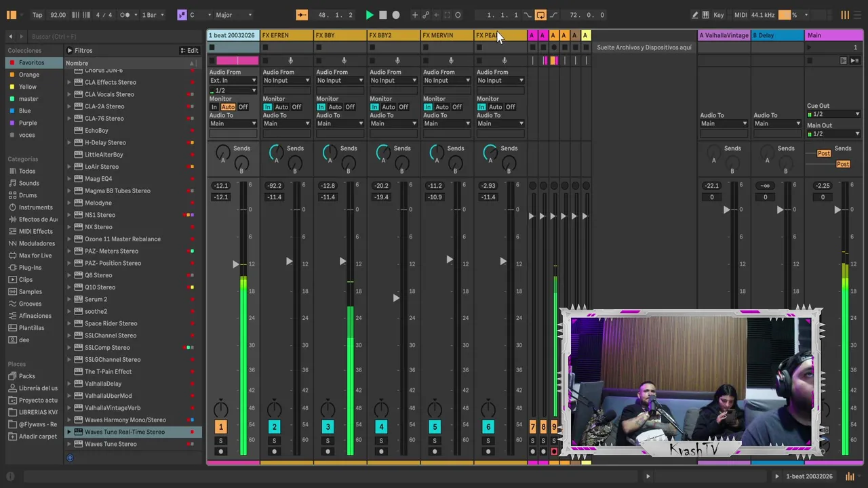Click the browser preview headphone icon
This screenshot has height=488, width=868.
pos(70,458)
